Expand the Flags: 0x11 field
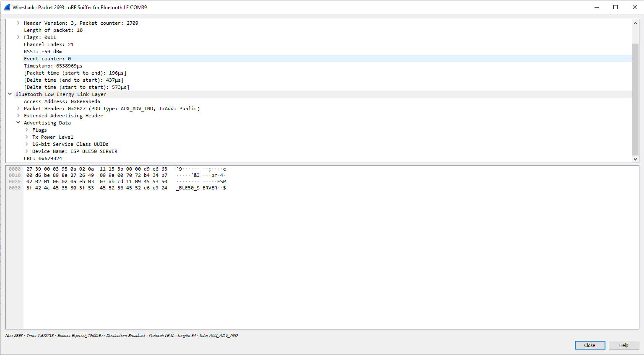This screenshot has width=644, height=355. click(18, 37)
